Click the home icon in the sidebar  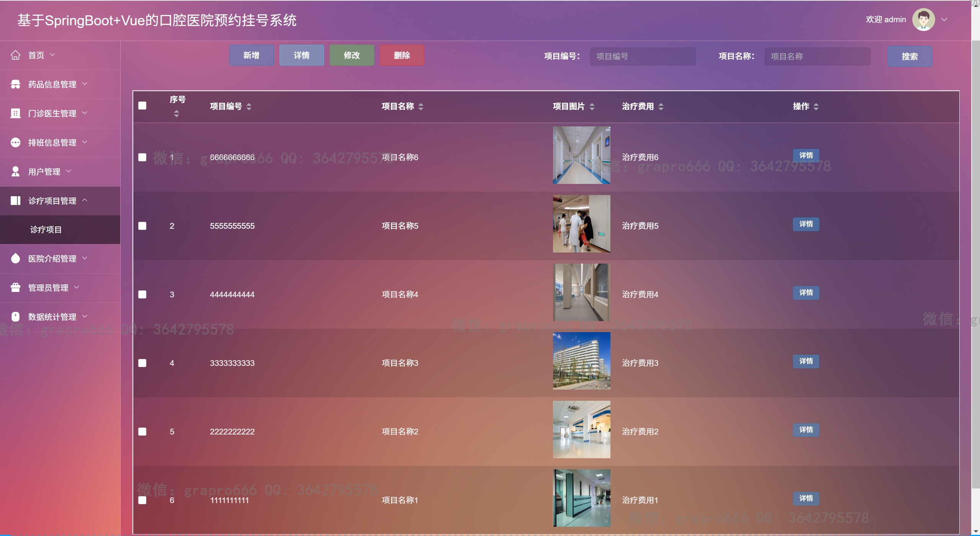[x=15, y=55]
